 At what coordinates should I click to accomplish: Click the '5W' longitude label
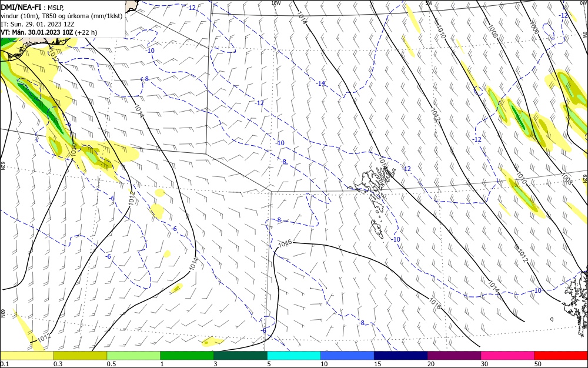point(429,3)
